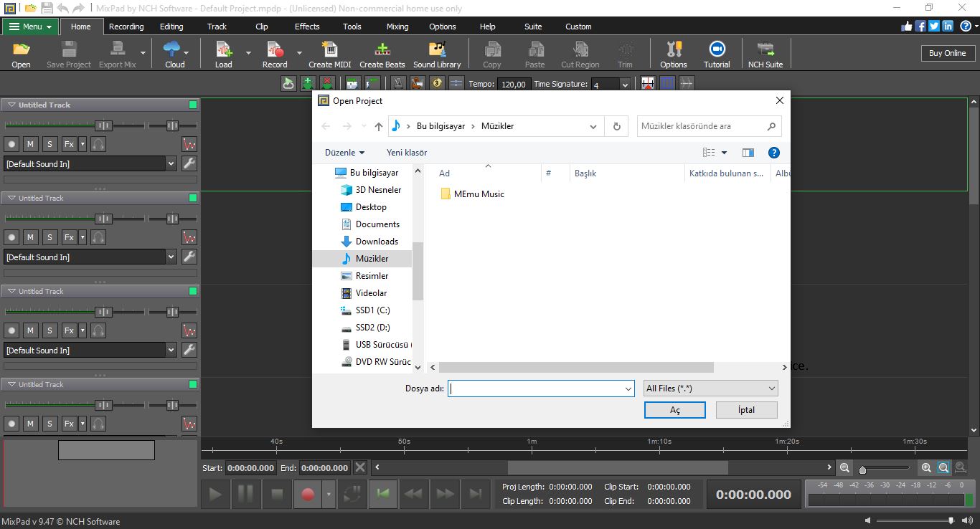Click the Facebook share icon

point(920,26)
